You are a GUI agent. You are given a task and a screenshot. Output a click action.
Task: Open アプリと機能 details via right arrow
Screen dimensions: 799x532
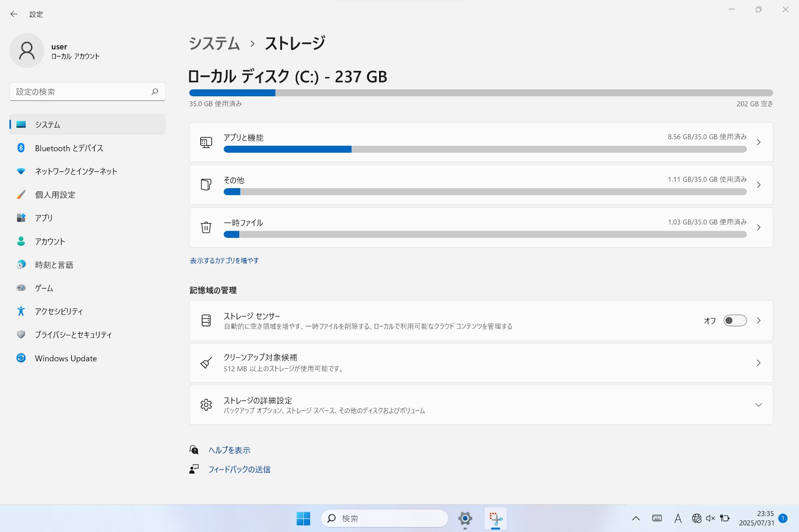[x=759, y=142]
